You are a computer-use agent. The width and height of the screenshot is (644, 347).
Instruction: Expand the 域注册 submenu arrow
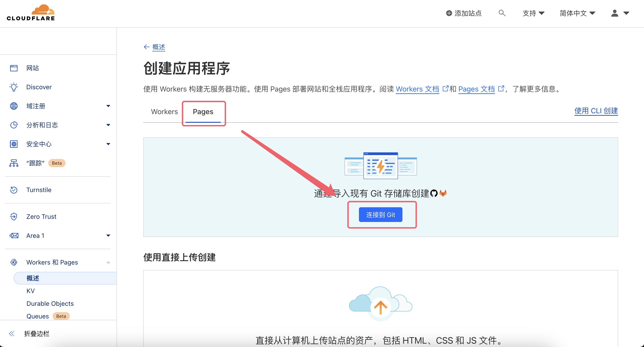108,106
